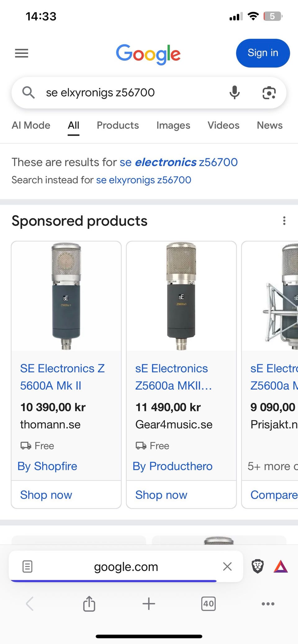
Task: Open the three-dot browser menu
Action: [268, 604]
